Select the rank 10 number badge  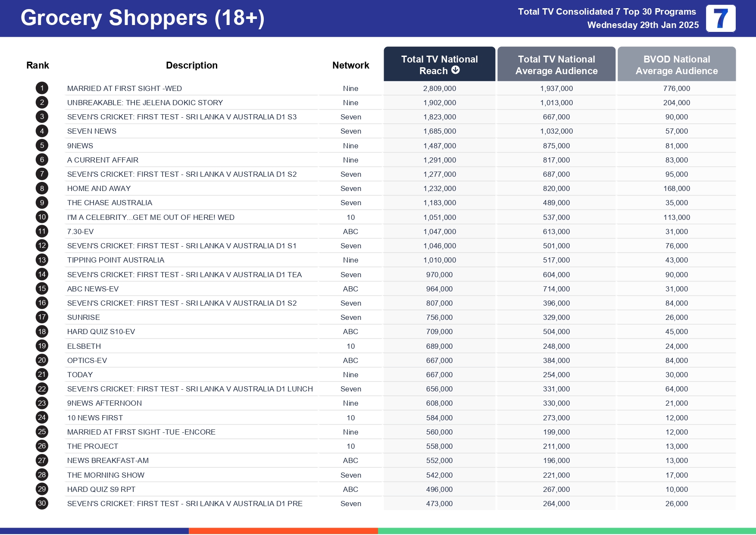pyautogui.click(x=42, y=217)
